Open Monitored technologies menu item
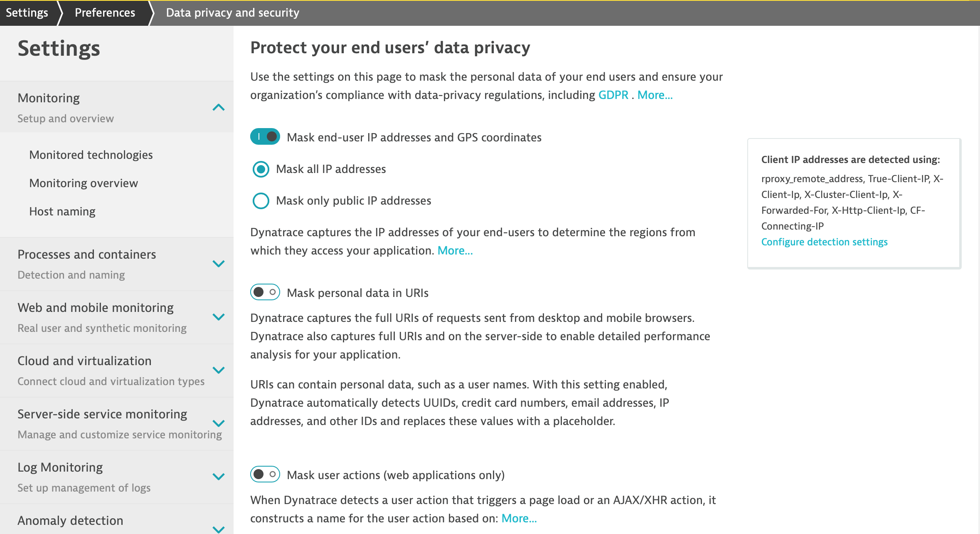 91,155
